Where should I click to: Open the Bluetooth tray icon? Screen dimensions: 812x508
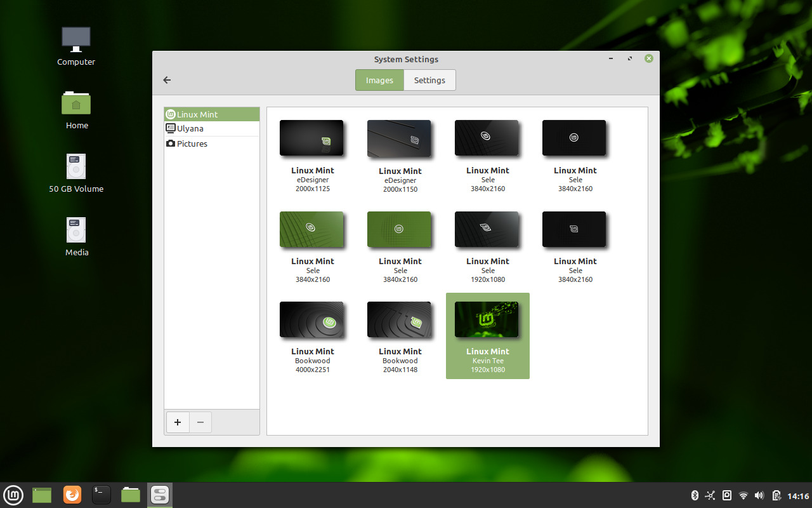694,496
